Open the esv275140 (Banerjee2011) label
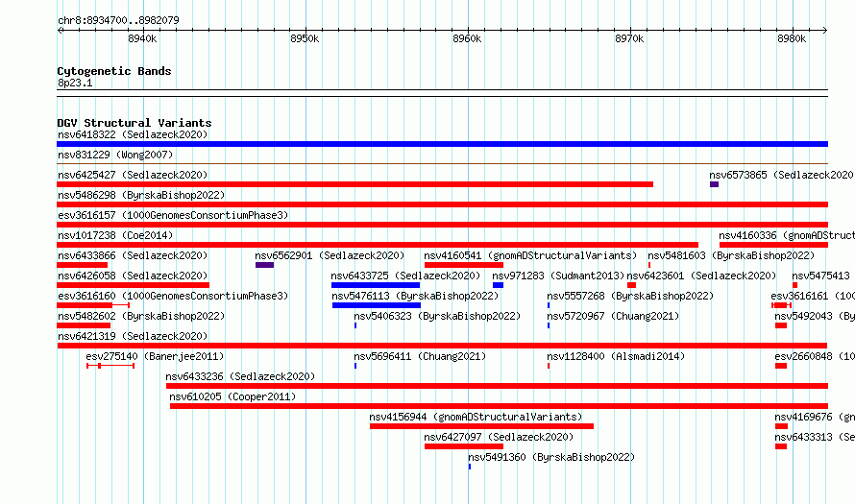Viewport: 855px width, 504px height. tap(155, 356)
